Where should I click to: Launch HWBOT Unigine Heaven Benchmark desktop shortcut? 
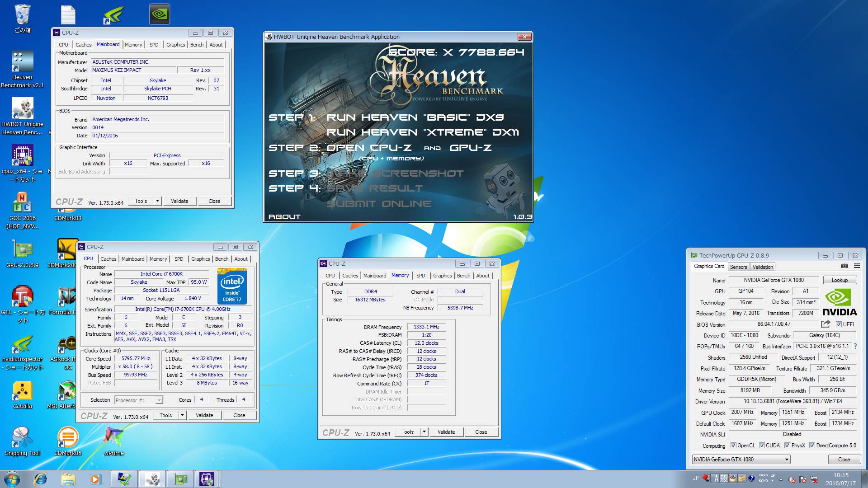click(22, 116)
